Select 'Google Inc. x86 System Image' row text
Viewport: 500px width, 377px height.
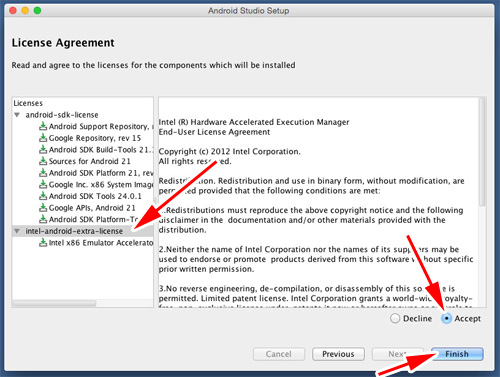101,185
